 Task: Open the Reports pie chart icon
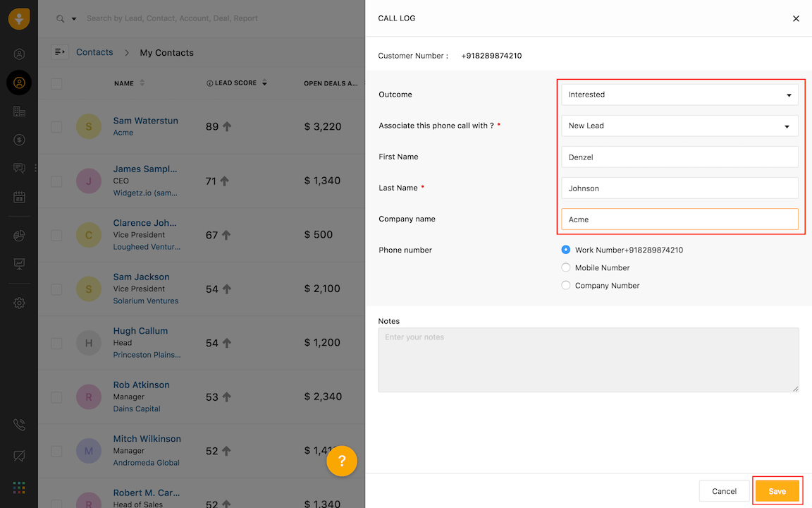click(x=19, y=236)
